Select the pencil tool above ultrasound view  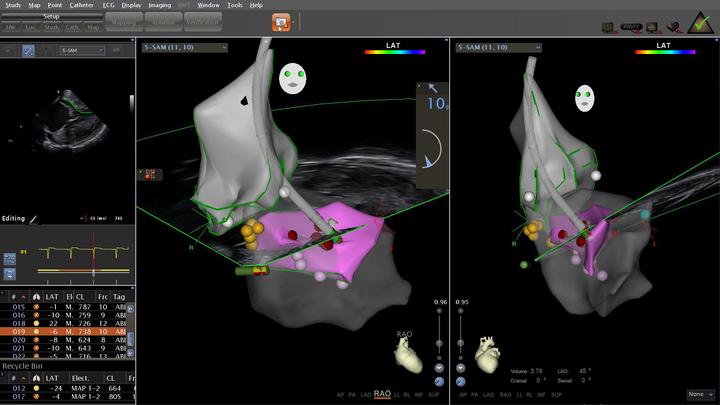(29, 49)
